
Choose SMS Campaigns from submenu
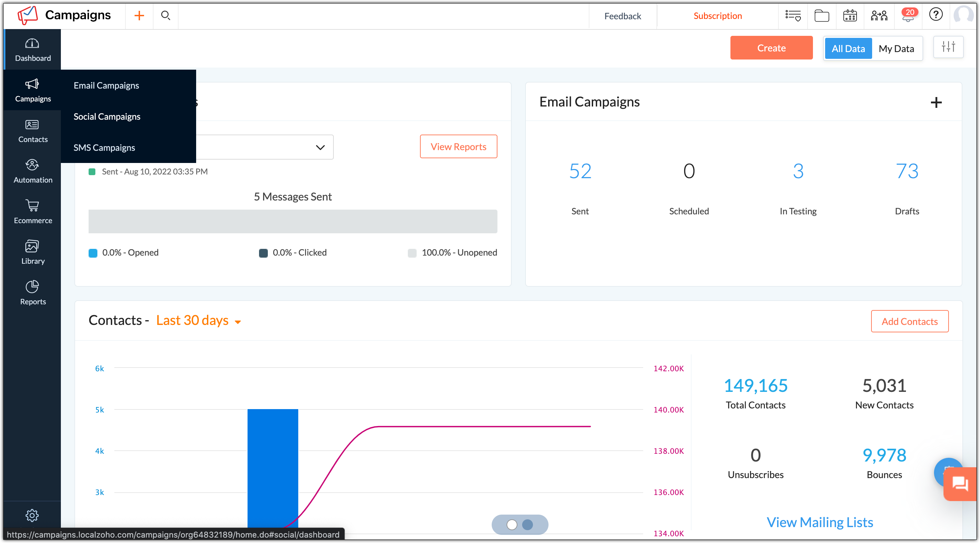coord(104,147)
